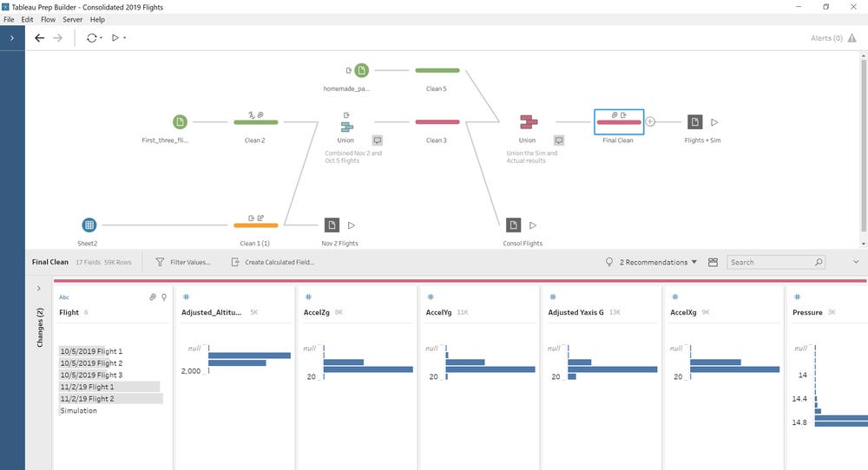The height and width of the screenshot is (470, 868).
Task: Go back with the undo arrow
Action: (39, 37)
